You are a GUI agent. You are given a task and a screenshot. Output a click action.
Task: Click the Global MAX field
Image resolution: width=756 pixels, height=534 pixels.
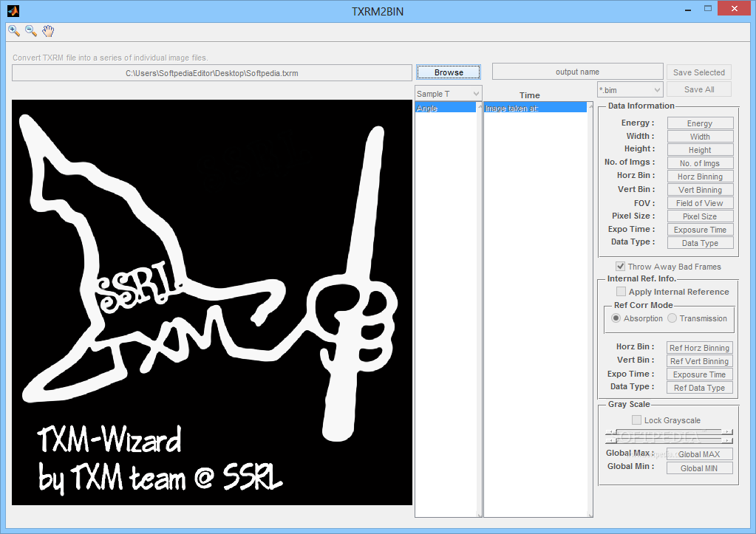699,454
